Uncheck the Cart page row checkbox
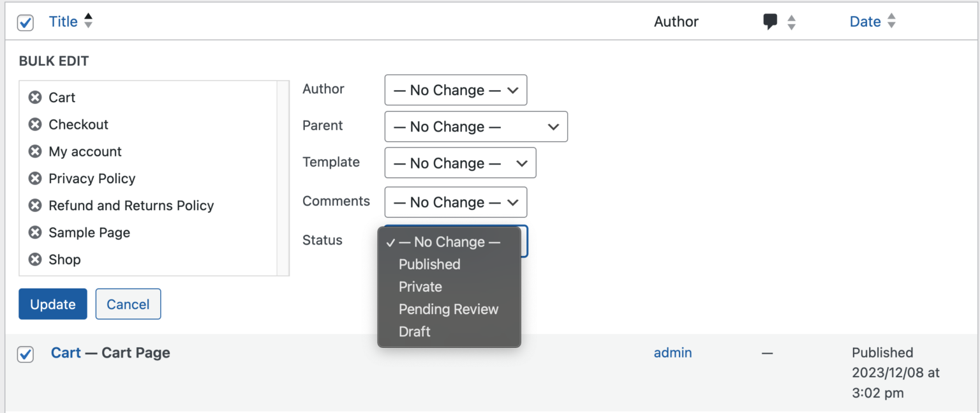The height and width of the screenshot is (413, 980). [25, 354]
